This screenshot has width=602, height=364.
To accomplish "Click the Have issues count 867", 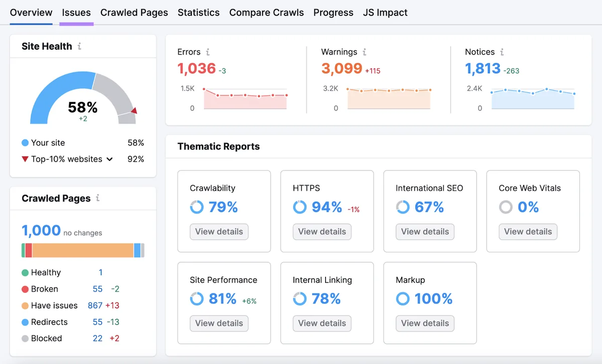I will pos(95,306).
